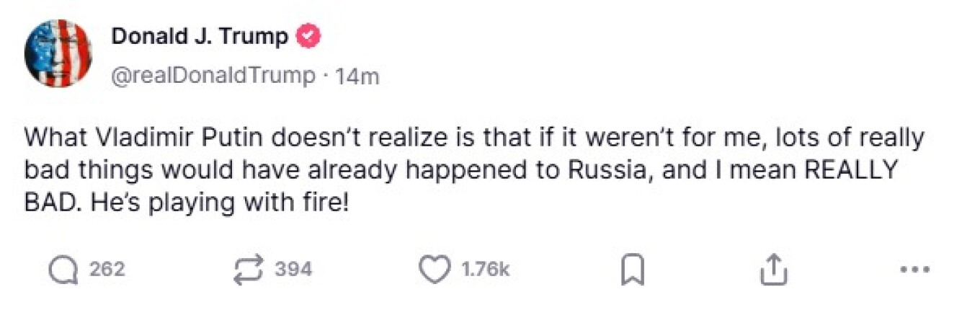Viewport: 980px width, 310px height.
Task: Click the 1.76k likes count
Action: 485,270
